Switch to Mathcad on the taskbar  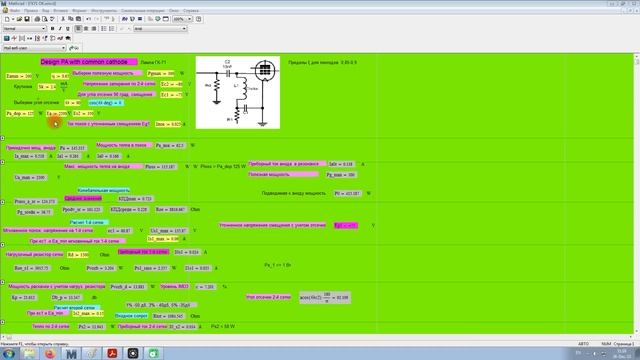pos(71,353)
